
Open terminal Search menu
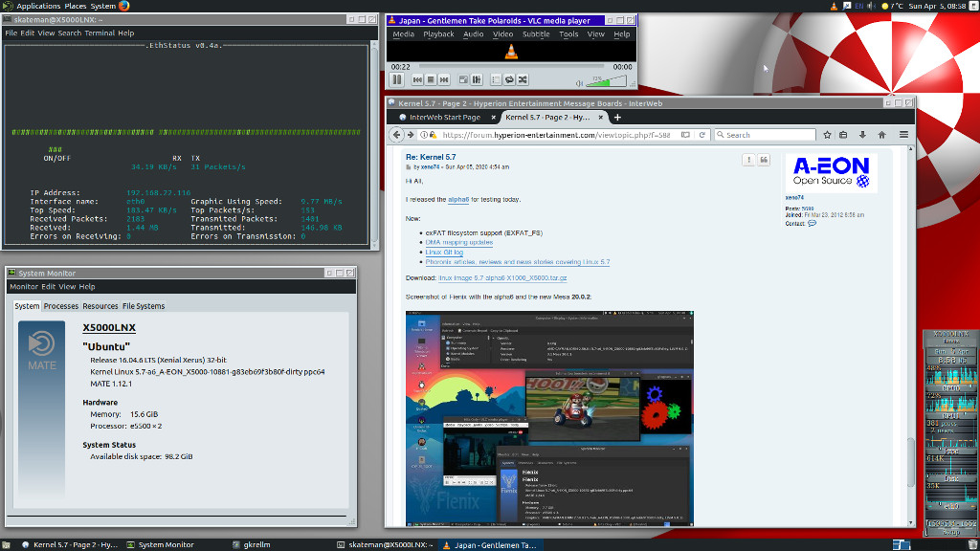[x=69, y=33]
